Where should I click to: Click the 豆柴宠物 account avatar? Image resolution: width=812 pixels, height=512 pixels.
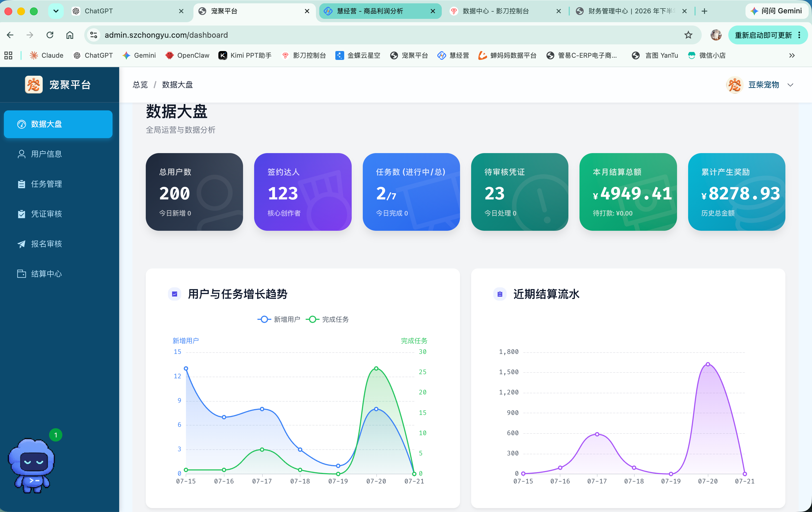click(734, 85)
